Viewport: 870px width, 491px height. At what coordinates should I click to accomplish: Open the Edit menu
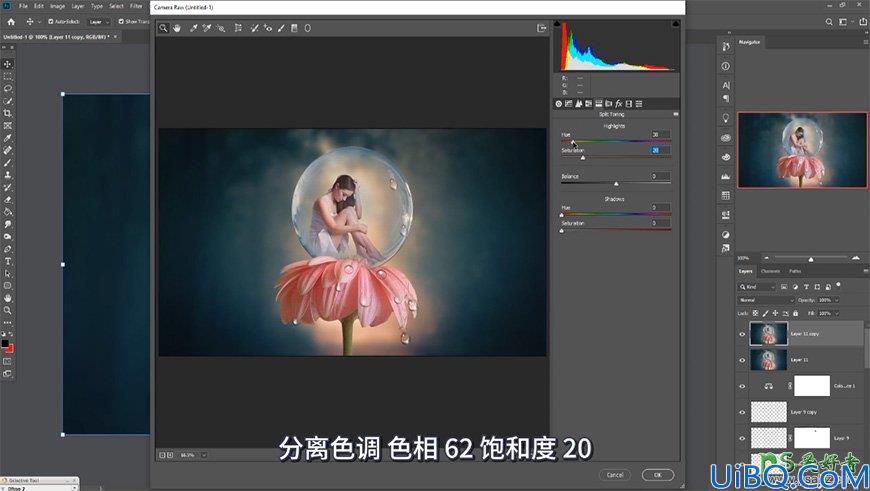point(39,6)
